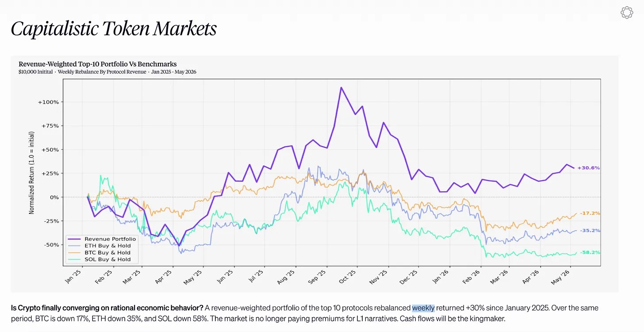
Task: Click the Capitalistic Token Markets title
Action: click(114, 29)
